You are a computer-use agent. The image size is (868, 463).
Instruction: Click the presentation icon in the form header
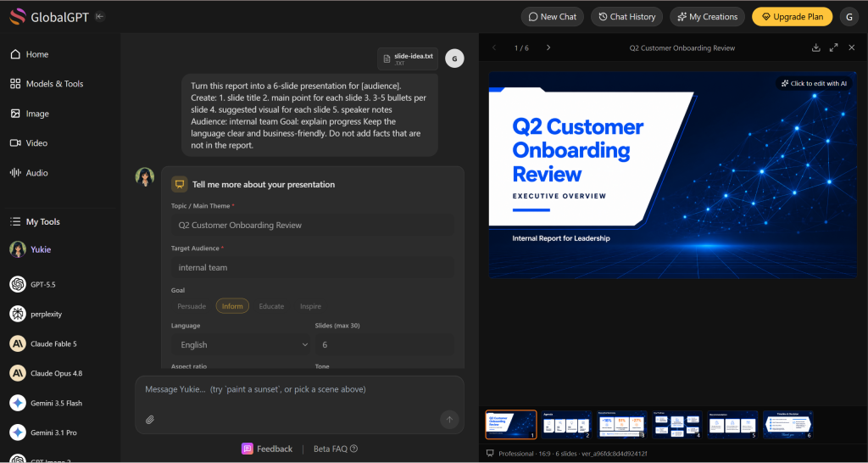180,184
